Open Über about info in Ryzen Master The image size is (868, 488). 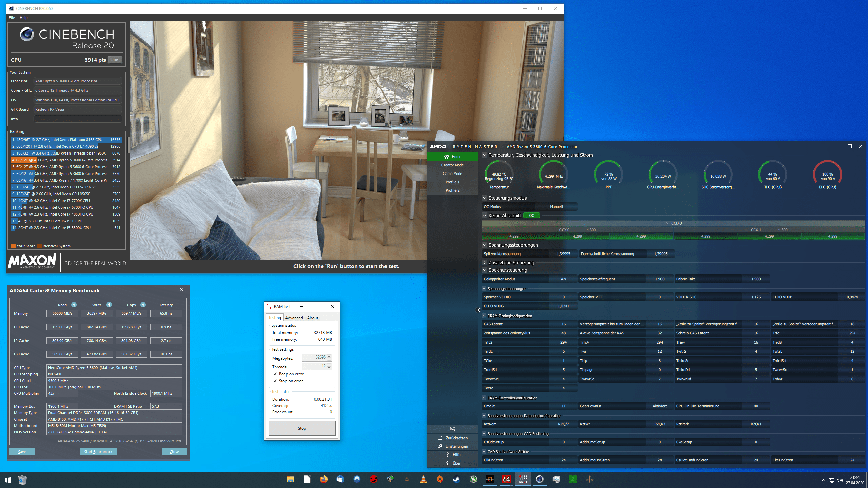[x=452, y=463]
